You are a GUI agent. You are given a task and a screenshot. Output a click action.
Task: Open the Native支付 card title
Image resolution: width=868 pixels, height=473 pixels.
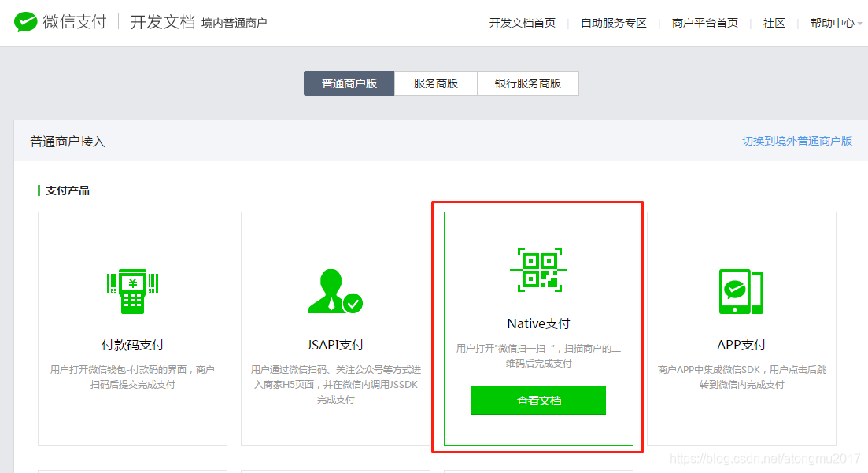click(x=538, y=323)
